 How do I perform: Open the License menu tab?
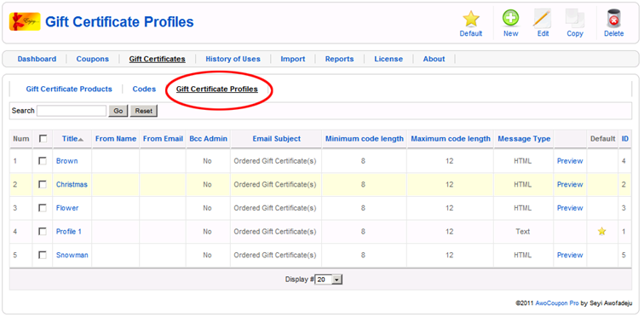(388, 59)
